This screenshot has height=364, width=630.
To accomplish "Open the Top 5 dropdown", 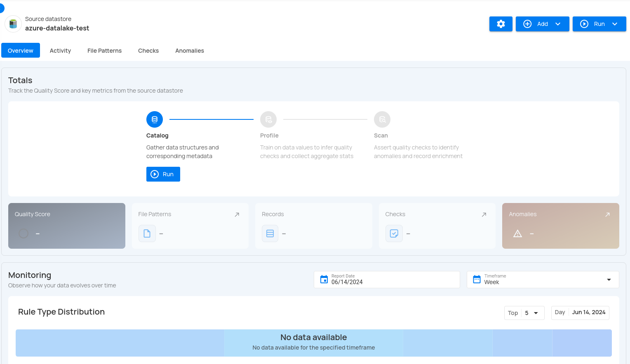I will tap(524, 313).
